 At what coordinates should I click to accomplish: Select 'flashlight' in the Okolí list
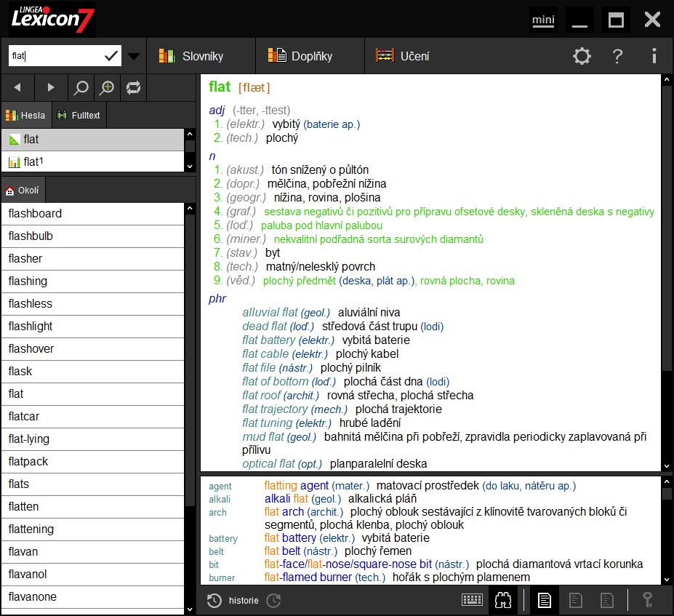tap(93, 327)
